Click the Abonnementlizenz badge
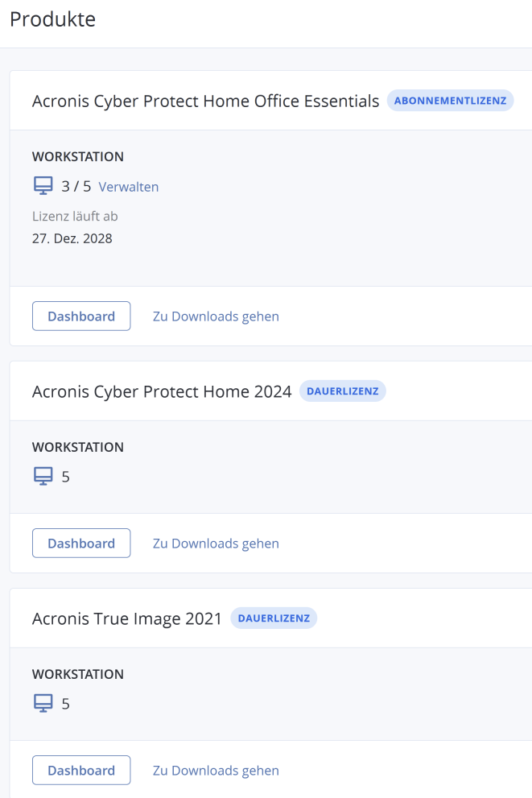The image size is (532, 798). pyautogui.click(x=450, y=101)
